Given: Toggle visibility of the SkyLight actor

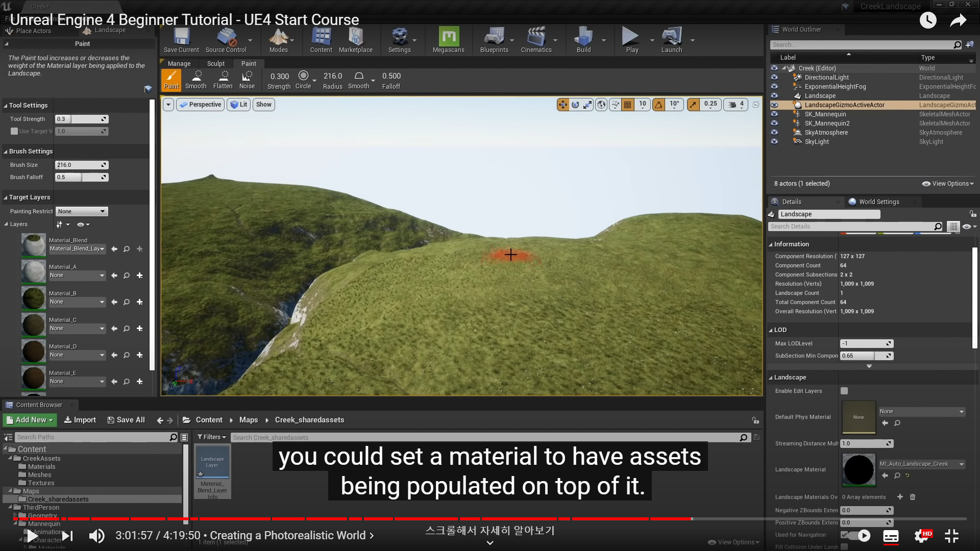Looking at the screenshot, I should click(774, 142).
